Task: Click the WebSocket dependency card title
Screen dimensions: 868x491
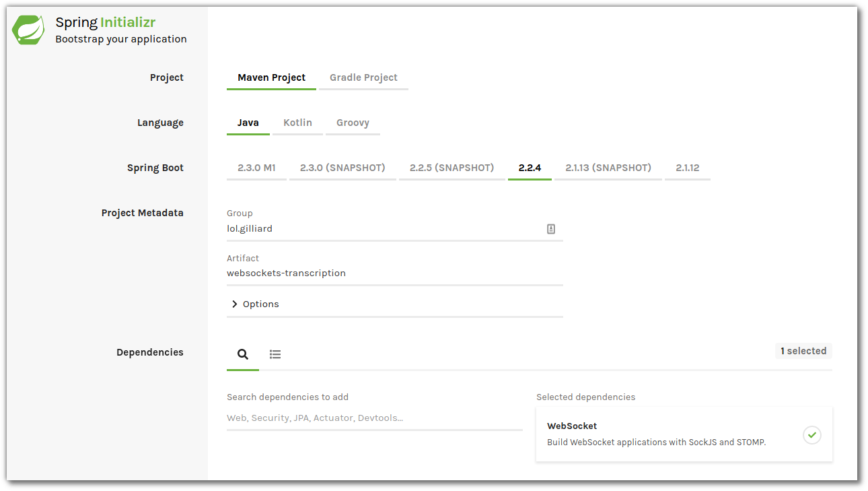Action: 572,426
